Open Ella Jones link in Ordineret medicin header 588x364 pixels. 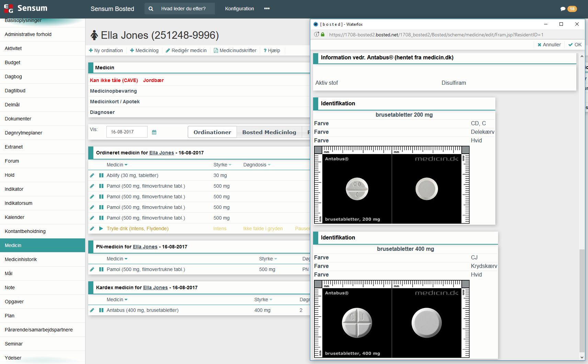pos(162,153)
